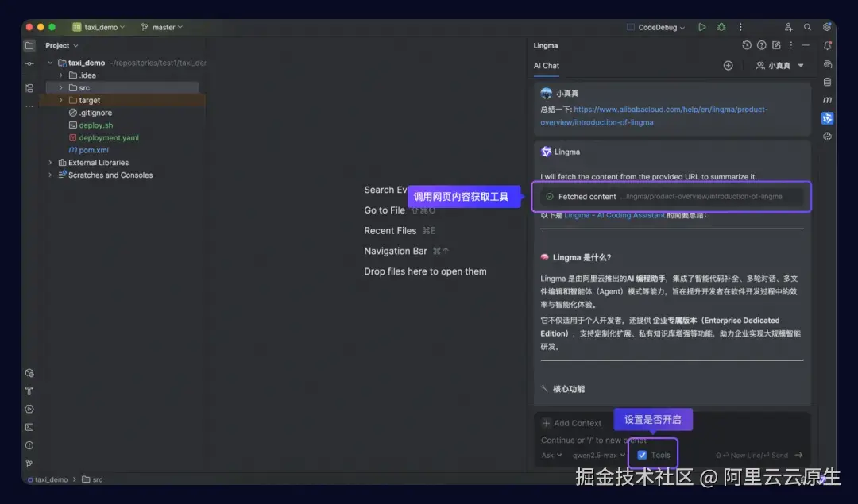Send the chat message arrow
This screenshot has width=858, height=504.
(x=799, y=455)
